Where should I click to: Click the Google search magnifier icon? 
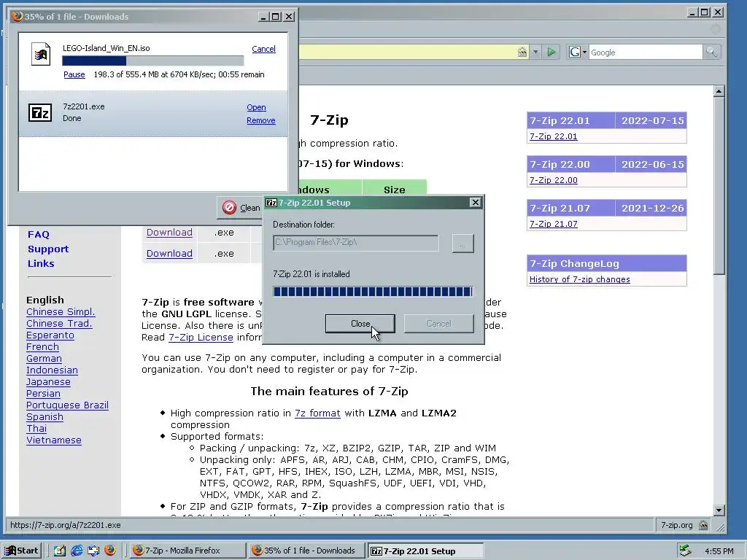(711, 52)
